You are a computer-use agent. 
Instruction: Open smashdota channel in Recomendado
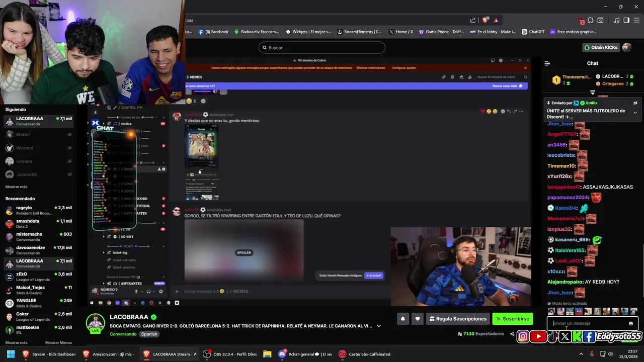[39, 224]
